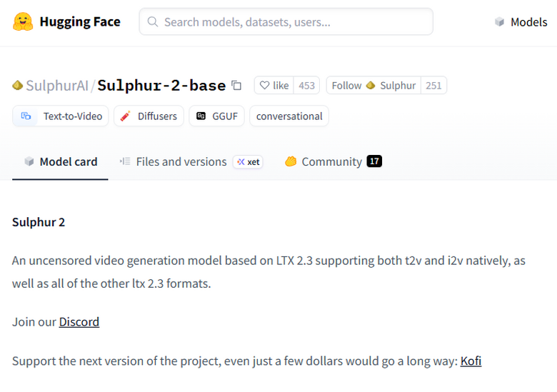Screen dimensions: 557x392
Task: Switch to the Model card tab
Action: [61, 162]
